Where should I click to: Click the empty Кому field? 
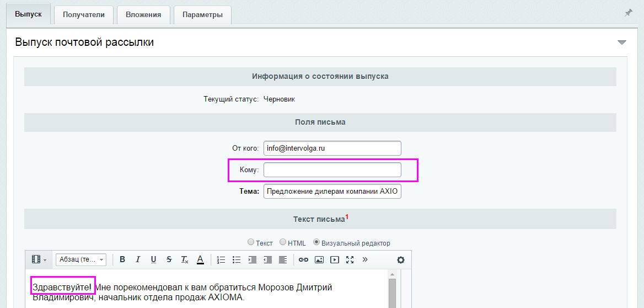coord(332,170)
